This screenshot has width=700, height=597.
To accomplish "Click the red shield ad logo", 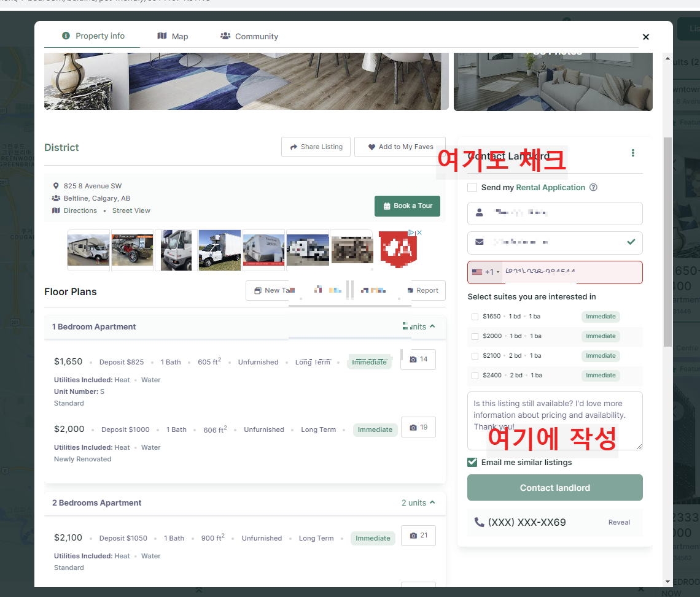I will click(x=399, y=250).
